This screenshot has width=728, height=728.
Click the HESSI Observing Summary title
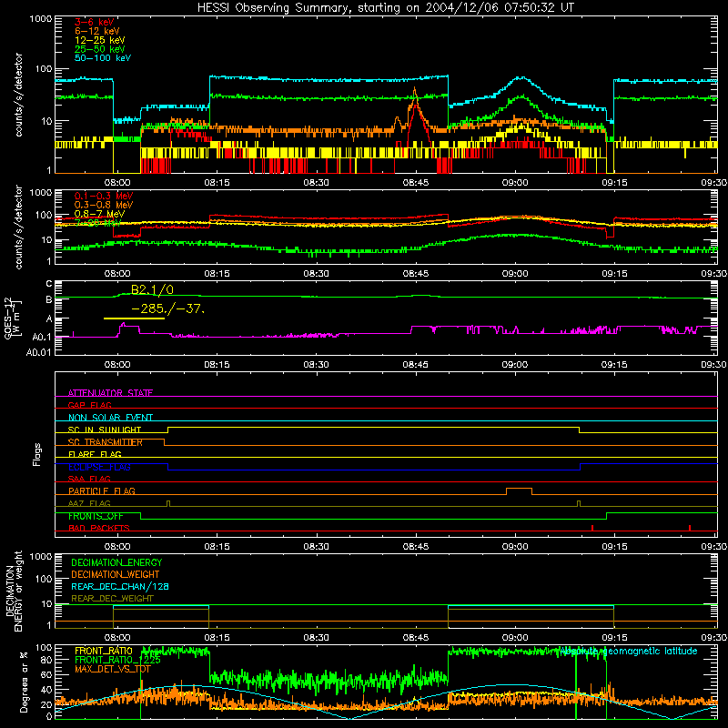pyautogui.click(x=385, y=8)
